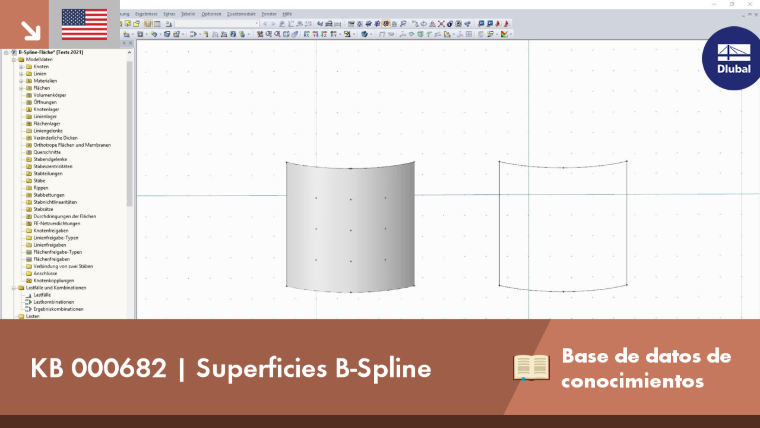The width and height of the screenshot is (760, 428).
Task: Click the US flag language icon
Action: 84,24
